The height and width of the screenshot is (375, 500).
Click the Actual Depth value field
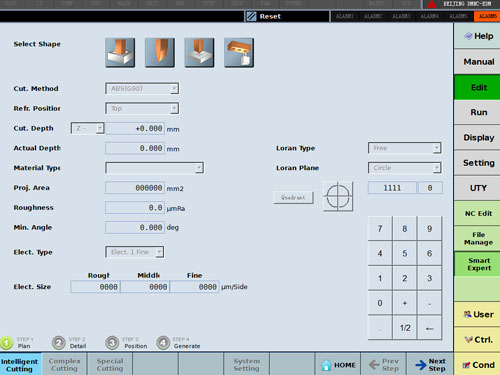[x=135, y=148]
